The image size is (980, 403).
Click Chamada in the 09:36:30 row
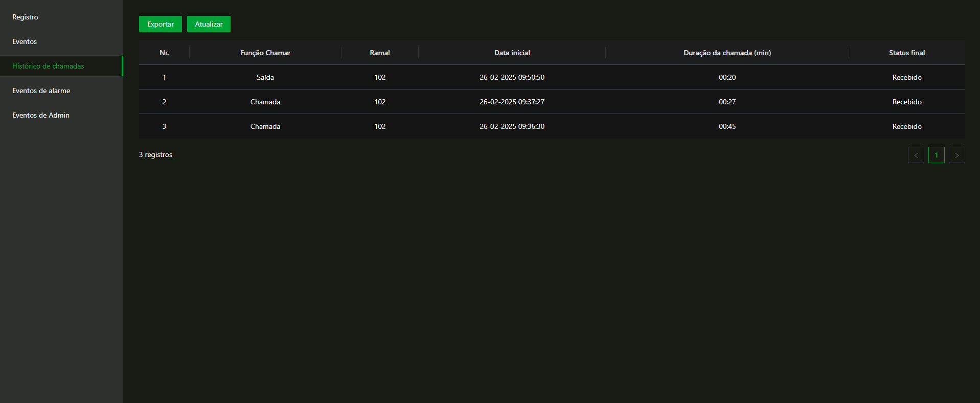pos(265,126)
